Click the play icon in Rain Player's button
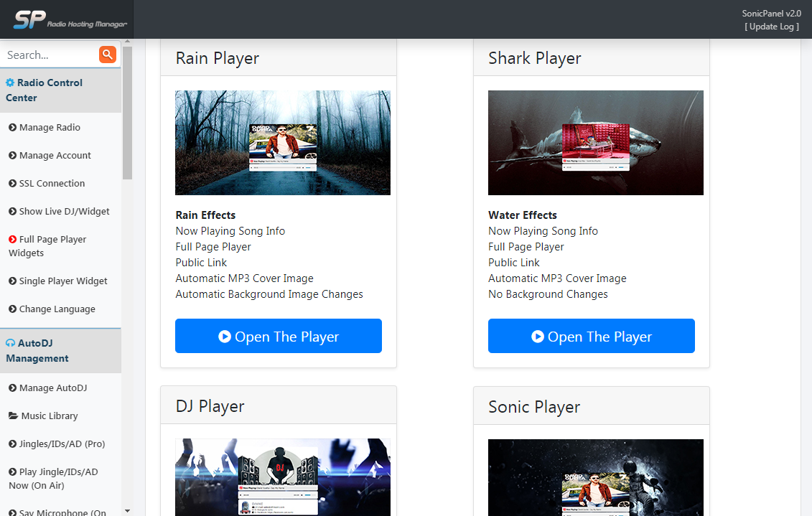The image size is (812, 516). click(x=225, y=337)
